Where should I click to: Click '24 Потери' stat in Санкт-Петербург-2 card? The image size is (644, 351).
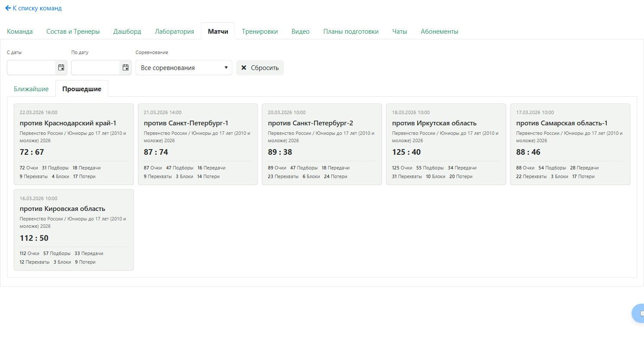pyautogui.click(x=335, y=176)
